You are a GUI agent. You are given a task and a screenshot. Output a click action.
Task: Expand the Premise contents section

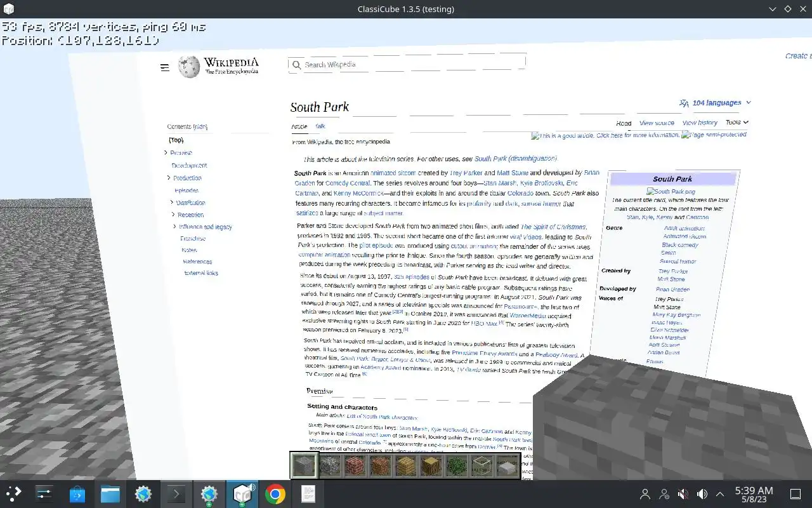pyautogui.click(x=166, y=152)
